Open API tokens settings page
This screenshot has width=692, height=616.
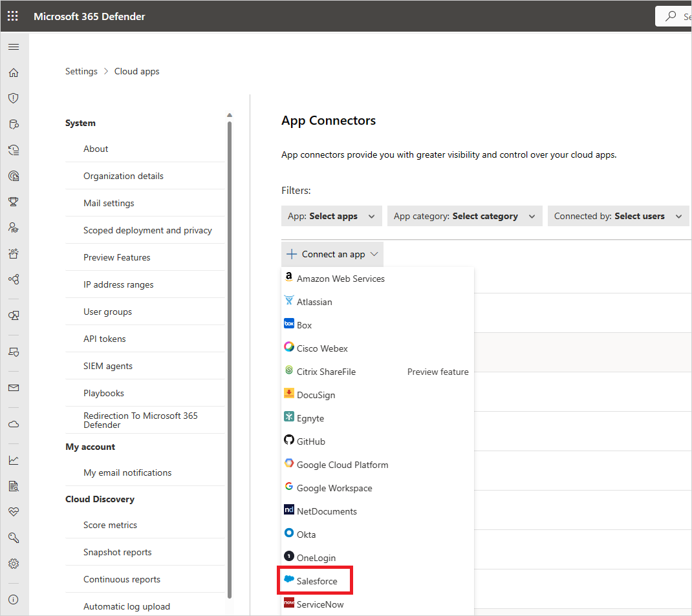coord(104,338)
